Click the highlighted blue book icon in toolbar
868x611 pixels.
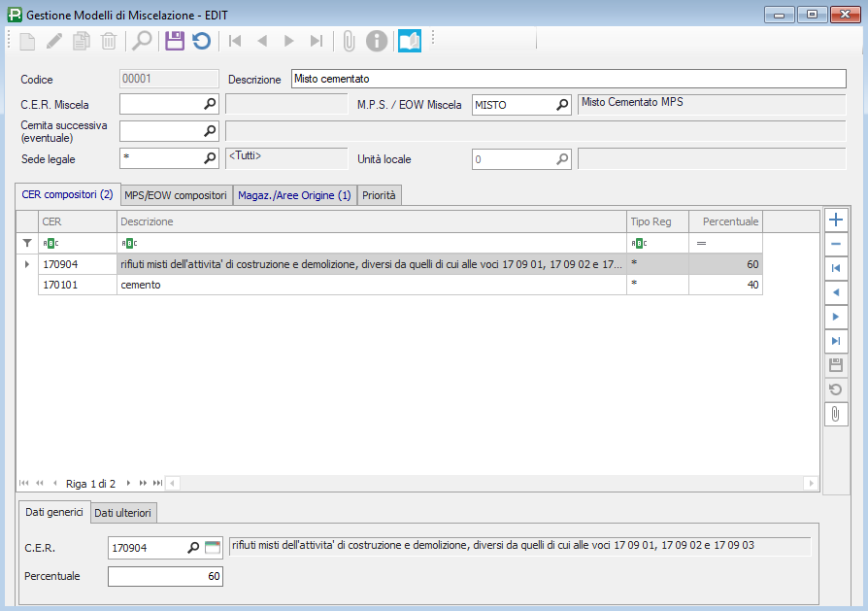(409, 41)
